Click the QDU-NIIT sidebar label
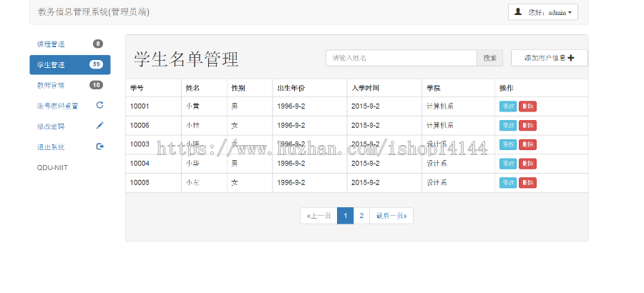Screen dimensions: 644x293 click(52, 167)
